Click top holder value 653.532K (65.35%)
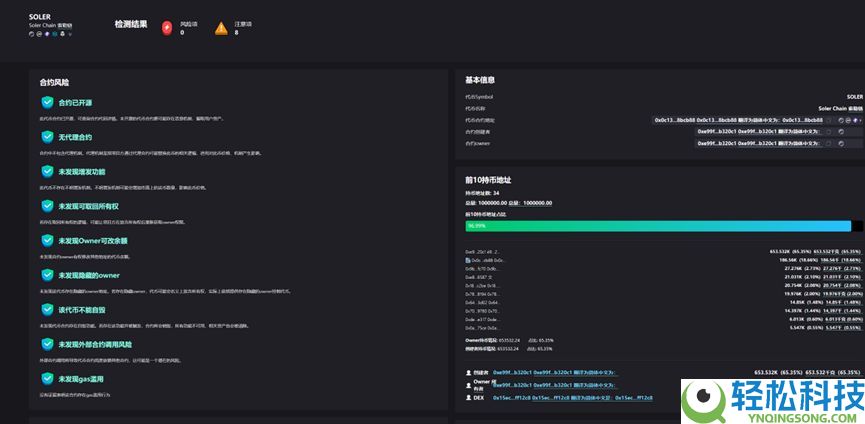 [x=791, y=251]
